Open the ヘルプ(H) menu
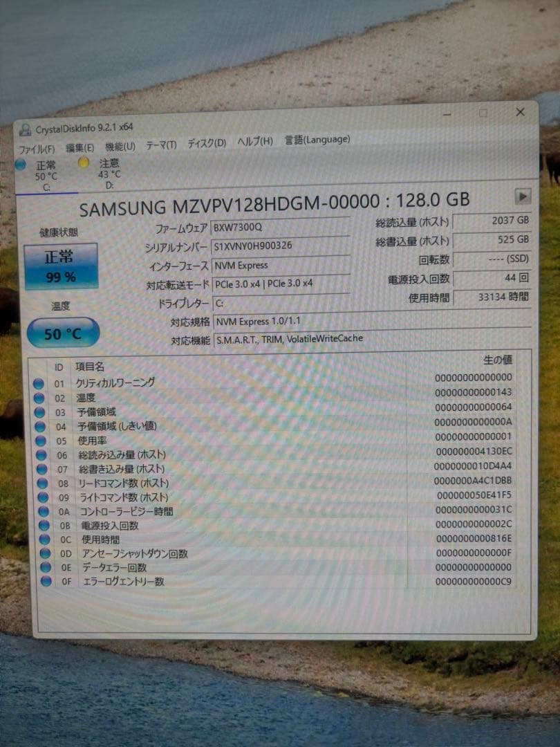This screenshot has width=560, height=747. tap(252, 142)
